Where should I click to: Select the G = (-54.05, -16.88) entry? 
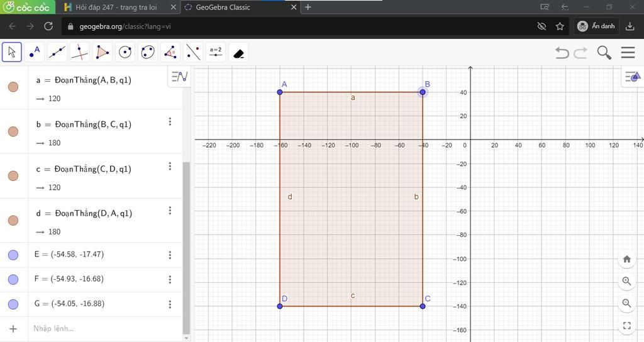click(x=69, y=304)
